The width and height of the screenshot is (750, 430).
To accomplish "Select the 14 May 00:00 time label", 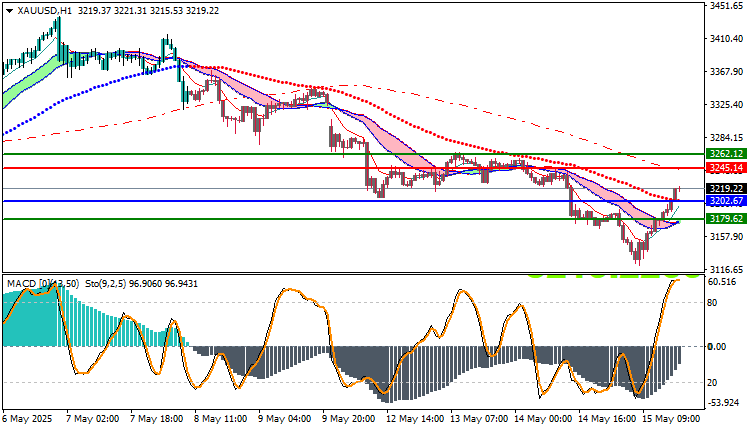I will click(x=542, y=419).
